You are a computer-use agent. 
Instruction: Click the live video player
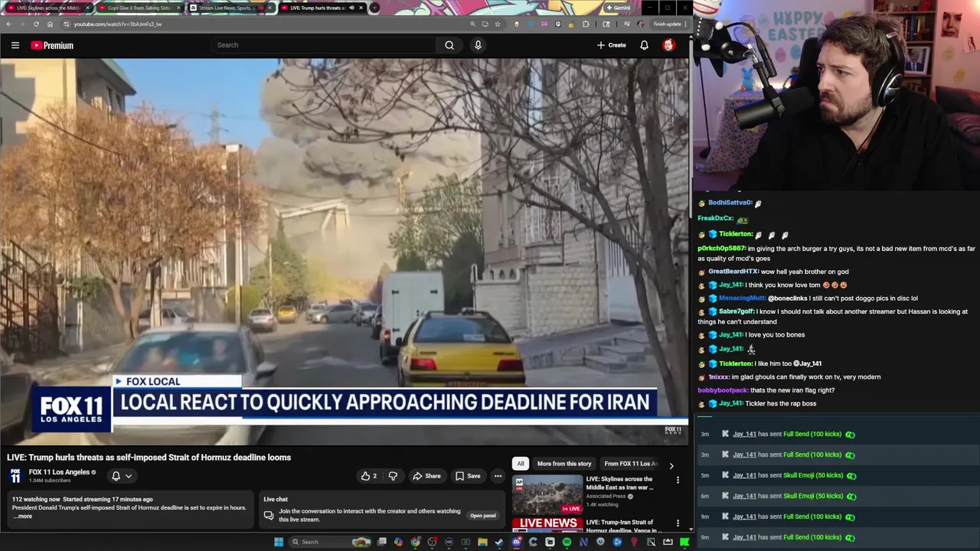[345, 251]
